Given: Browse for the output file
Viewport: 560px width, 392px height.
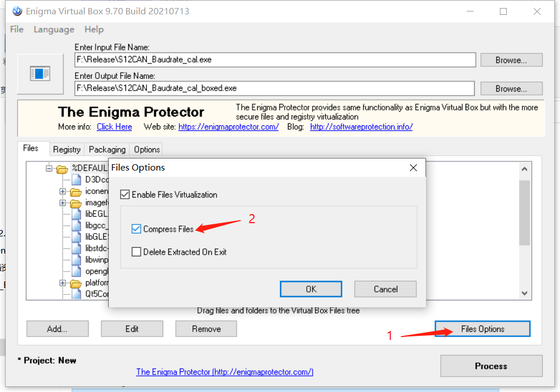Looking at the screenshot, I should click(x=511, y=89).
